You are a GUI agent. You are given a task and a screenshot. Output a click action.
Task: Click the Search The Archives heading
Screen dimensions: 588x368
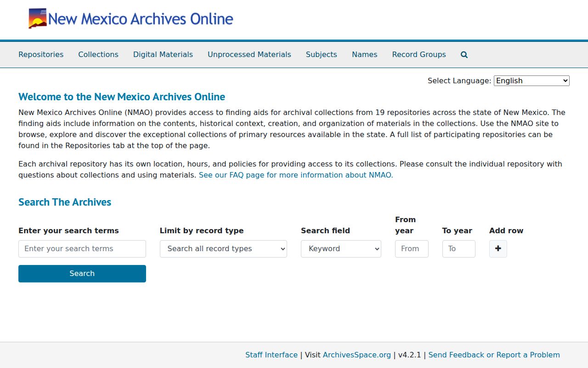[65, 202]
